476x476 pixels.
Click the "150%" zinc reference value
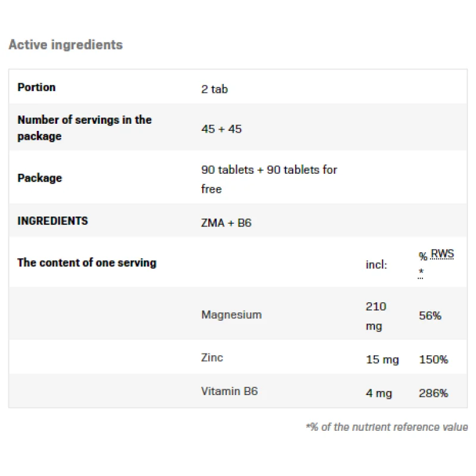coord(433,359)
